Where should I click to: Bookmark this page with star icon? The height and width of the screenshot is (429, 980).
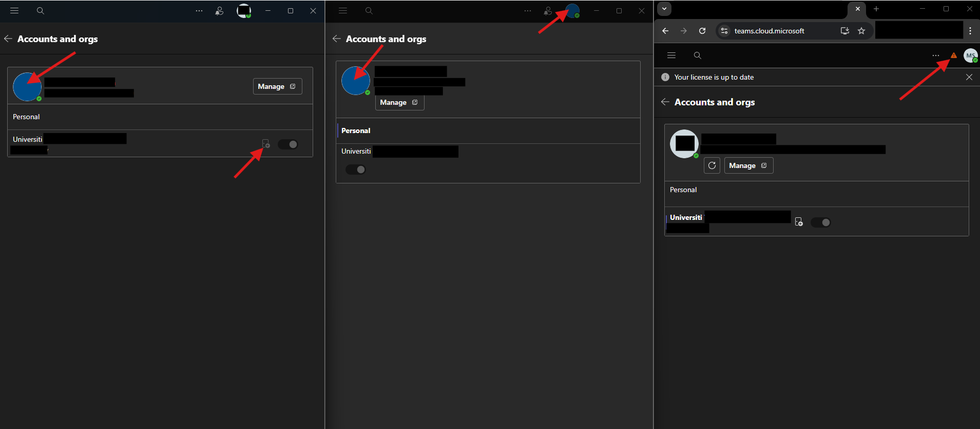tap(861, 31)
